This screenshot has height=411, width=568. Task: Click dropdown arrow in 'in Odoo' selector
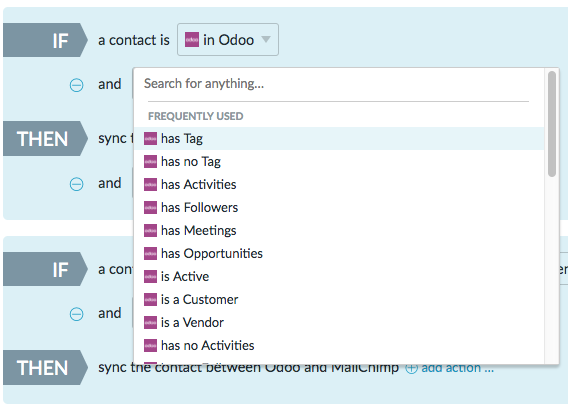[266, 39]
